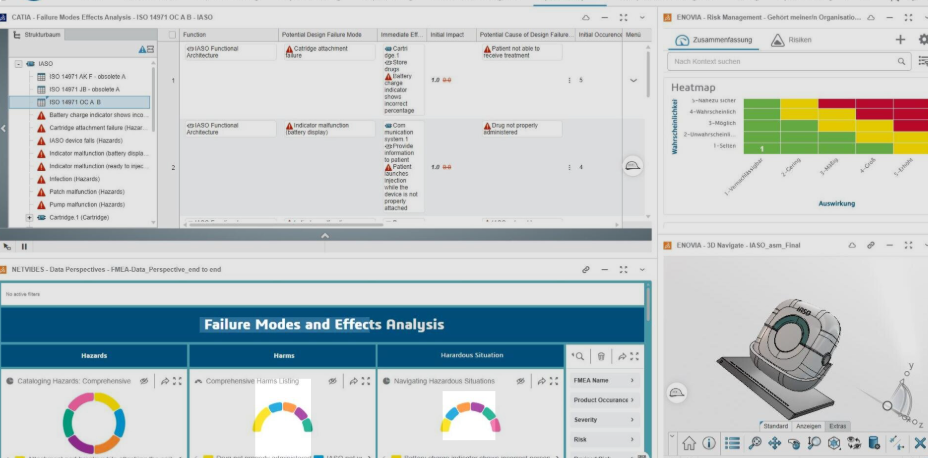Select the pan arrows tool in 3D toolbar

774,443
